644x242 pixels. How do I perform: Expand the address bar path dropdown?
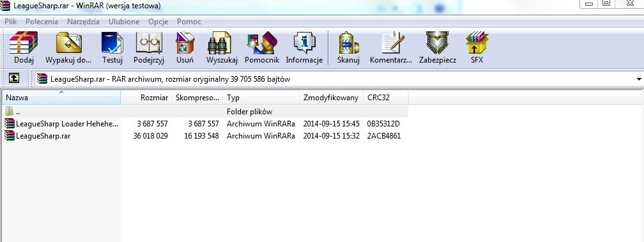coord(639,79)
